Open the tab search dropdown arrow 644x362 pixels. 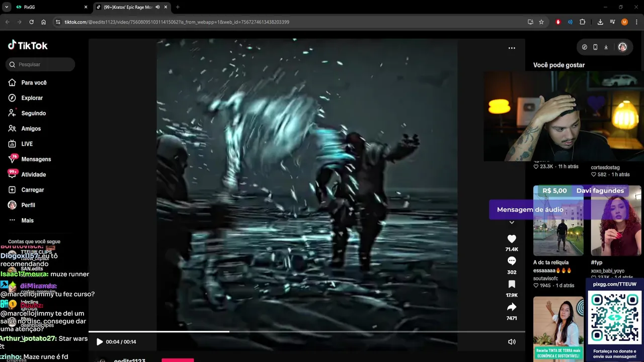pyautogui.click(x=7, y=7)
